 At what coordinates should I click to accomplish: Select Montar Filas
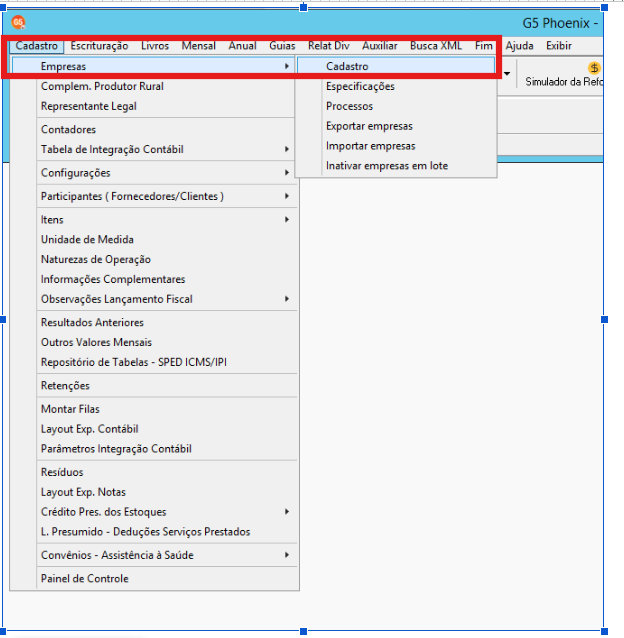(153, 409)
